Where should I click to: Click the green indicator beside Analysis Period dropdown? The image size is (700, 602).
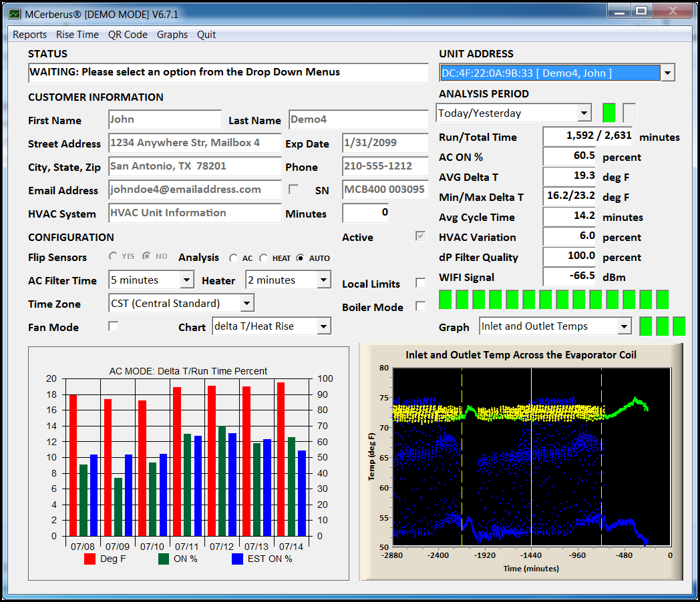[x=608, y=113]
